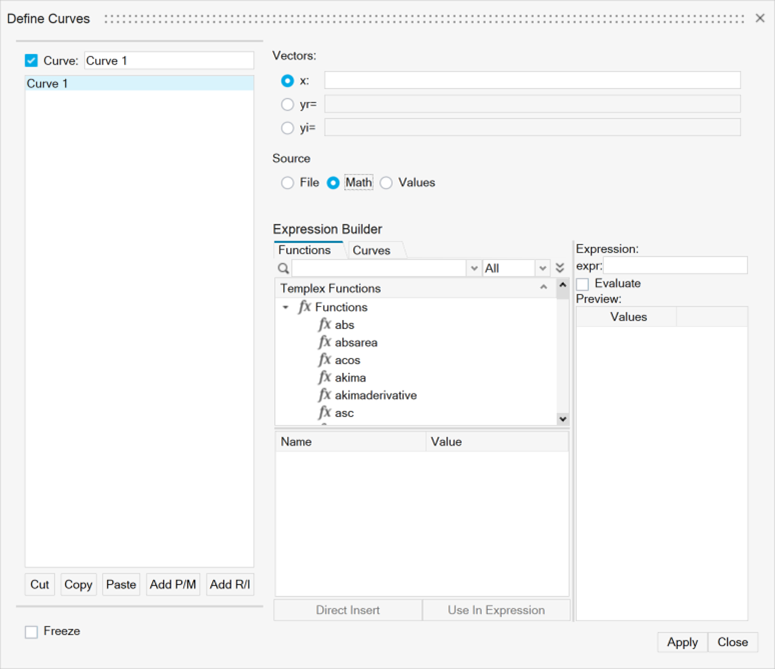
Task: Click the expr input field
Action: coord(675,266)
